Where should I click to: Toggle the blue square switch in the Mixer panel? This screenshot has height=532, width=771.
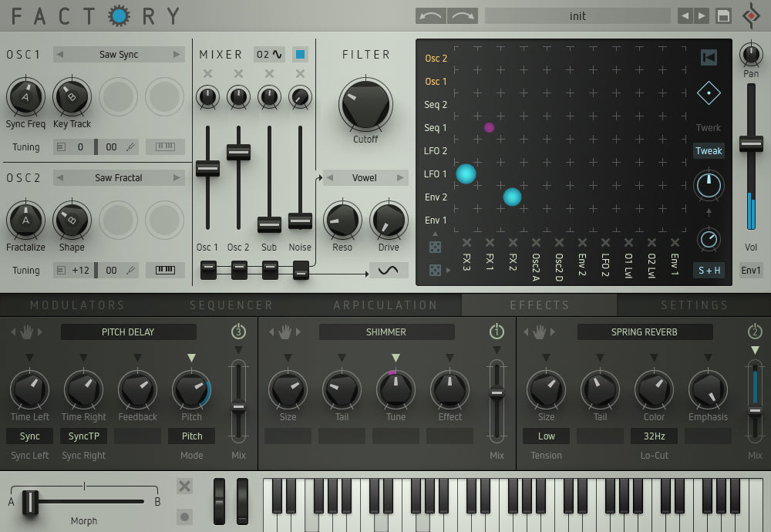(299, 54)
